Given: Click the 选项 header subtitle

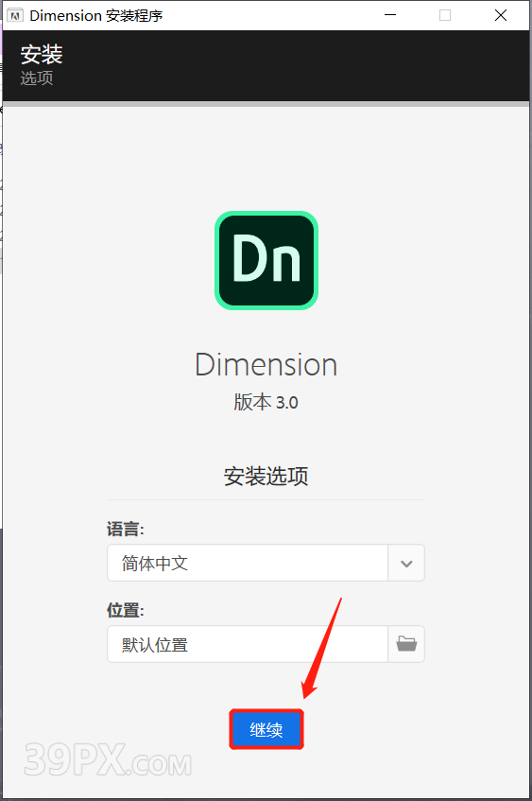Looking at the screenshot, I should click(x=37, y=78).
